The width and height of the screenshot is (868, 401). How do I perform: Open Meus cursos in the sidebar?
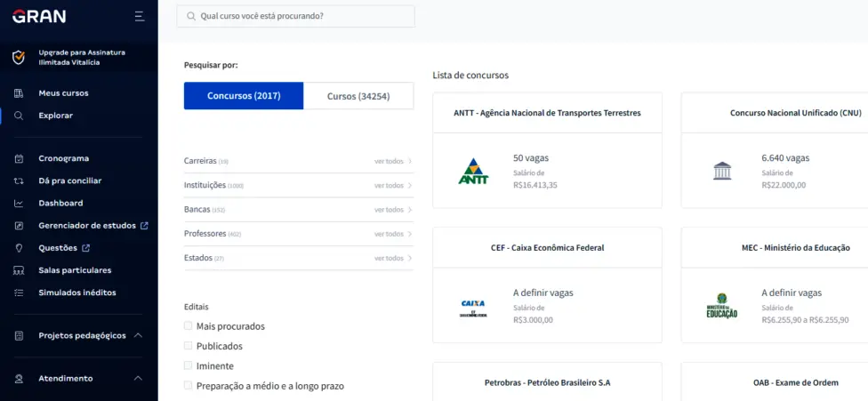(x=63, y=93)
